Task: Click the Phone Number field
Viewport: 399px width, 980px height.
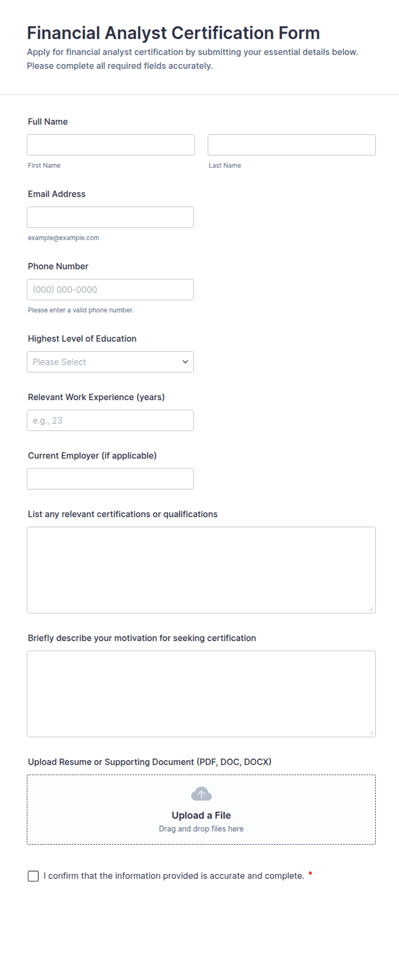Action: pos(110,289)
